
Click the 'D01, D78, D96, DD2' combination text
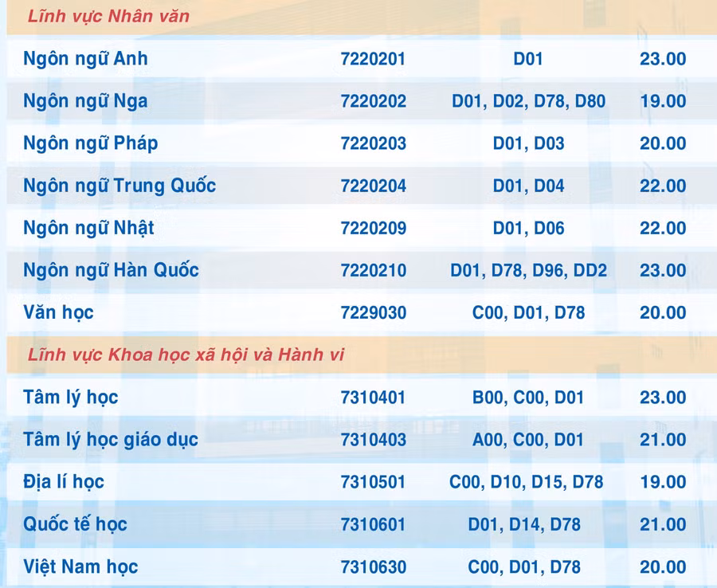pyautogui.click(x=528, y=270)
